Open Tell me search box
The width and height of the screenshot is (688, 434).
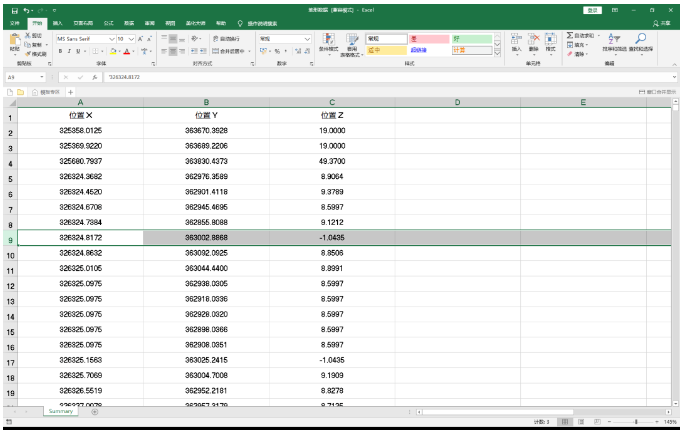tap(258, 23)
